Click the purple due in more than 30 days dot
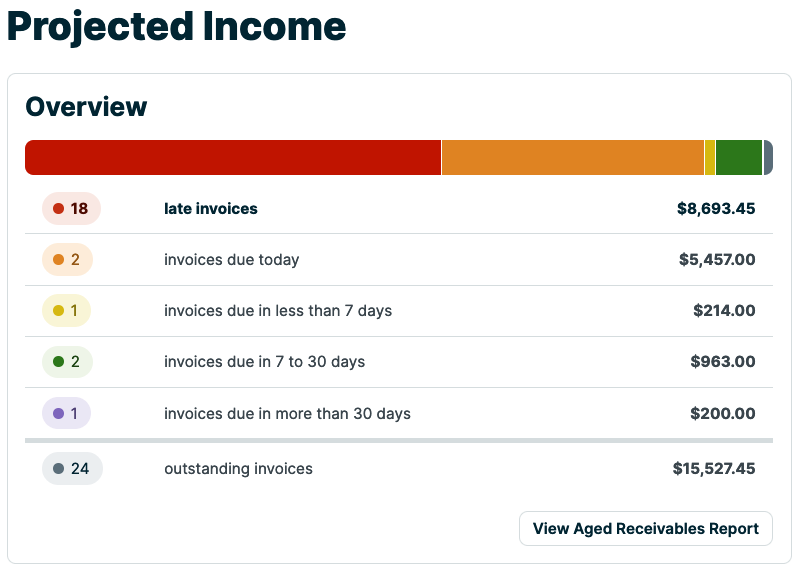Screen dimensions: 802x577 click(58, 413)
